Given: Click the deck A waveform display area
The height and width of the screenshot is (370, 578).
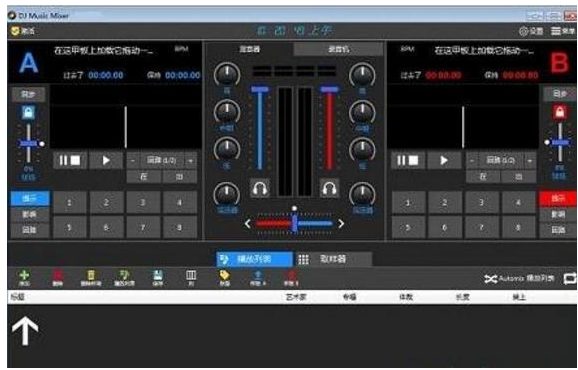Looking at the screenshot, I should coord(126,116).
